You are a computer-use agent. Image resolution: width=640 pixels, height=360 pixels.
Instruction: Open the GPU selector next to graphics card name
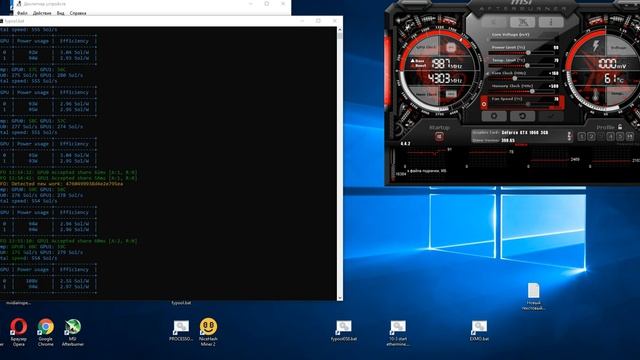[569, 136]
